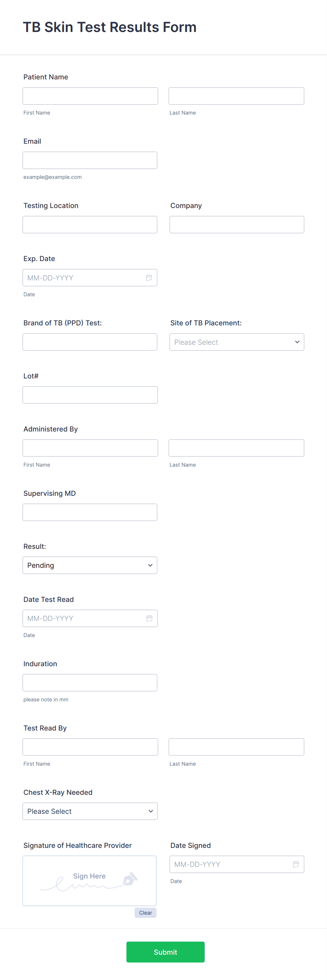Open the Date Test Read calendar picker
Screen dimensions: 327x980
[x=149, y=618]
